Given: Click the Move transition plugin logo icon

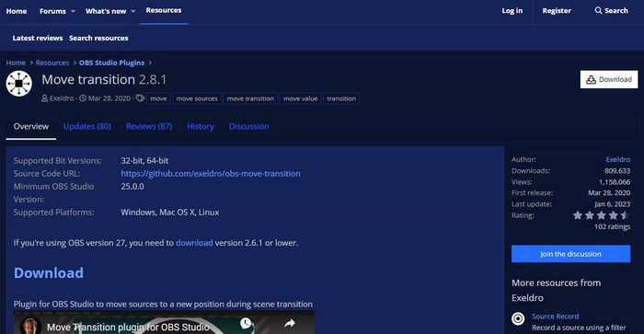Looking at the screenshot, I should [x=19, y=84].
